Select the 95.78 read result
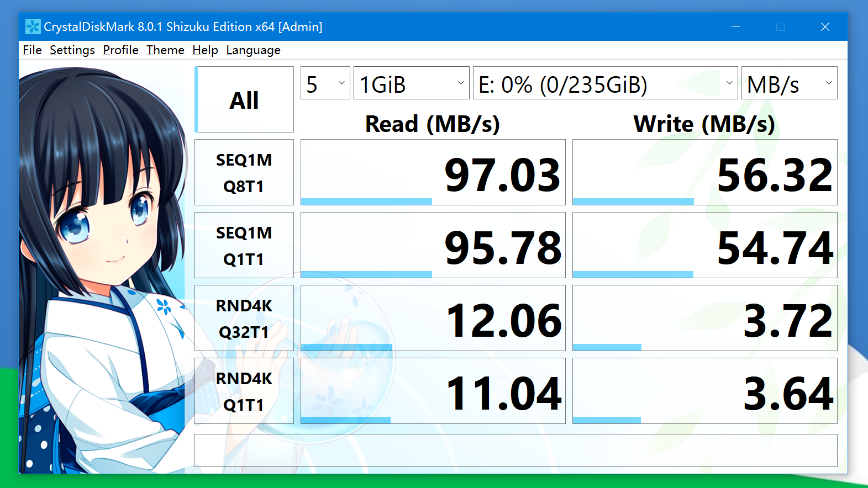Screen dimensions: 868x488 click(x=433, y=245)
